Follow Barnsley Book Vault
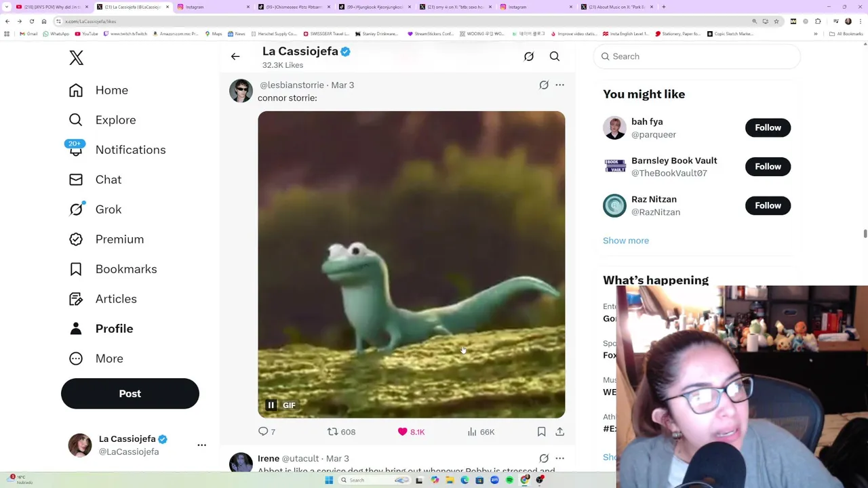868x488 pixels. pos(768,167)
